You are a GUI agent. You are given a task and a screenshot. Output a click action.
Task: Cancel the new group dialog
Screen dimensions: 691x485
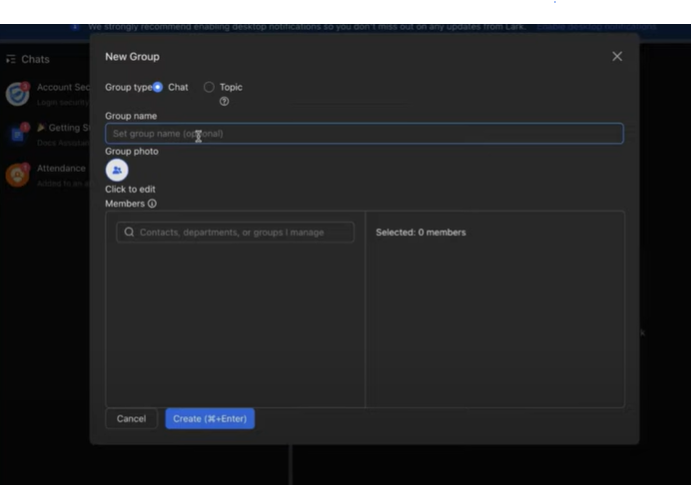coord(131,418)
